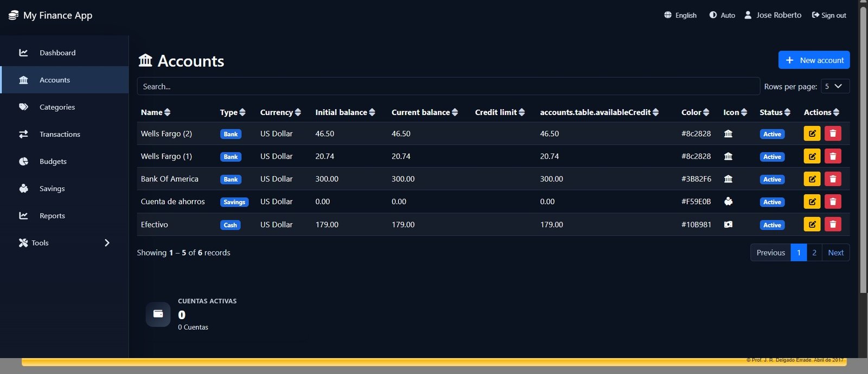
Task: Sort the table by Name
Action: (x=156, y=112)
